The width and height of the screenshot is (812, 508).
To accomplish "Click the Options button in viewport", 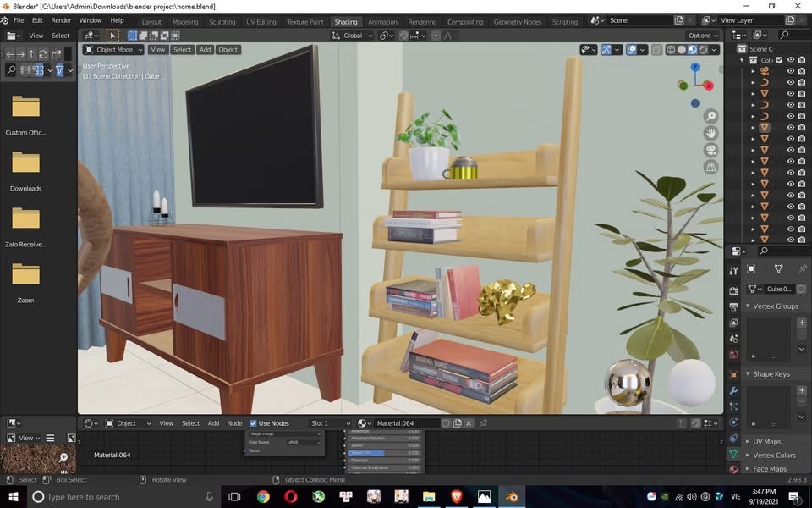I will coord(702,36).
